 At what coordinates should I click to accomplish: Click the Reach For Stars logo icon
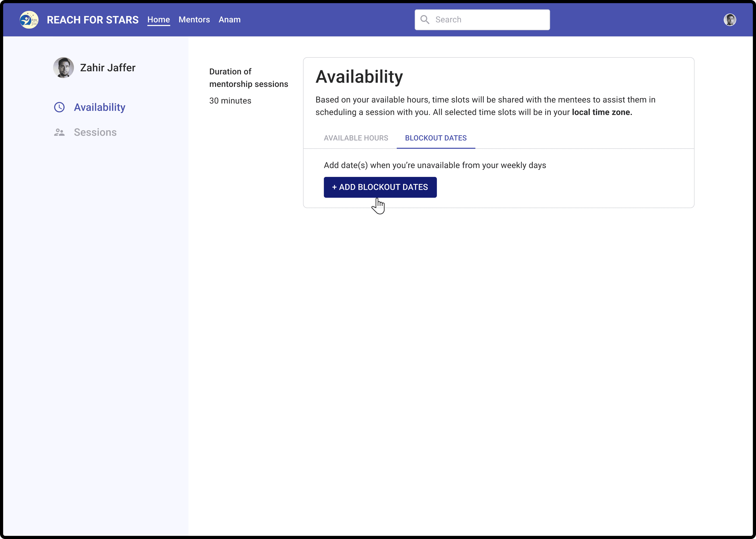(x=29, y=20)
